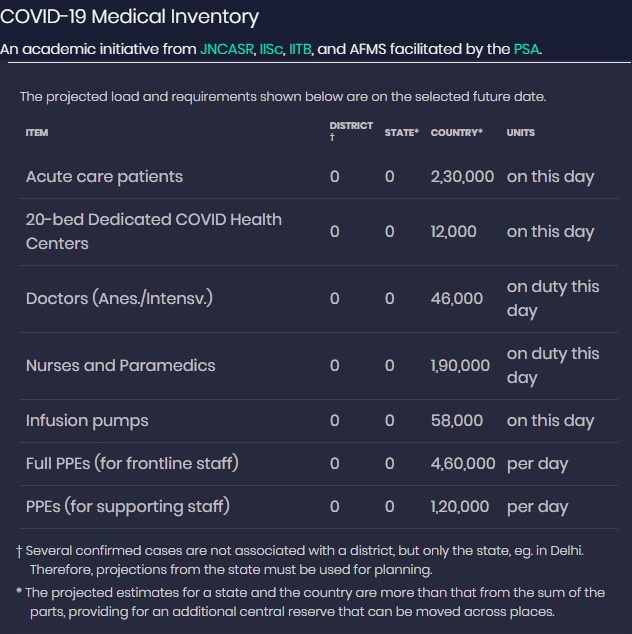Open the PSA link

pos(527,49)
